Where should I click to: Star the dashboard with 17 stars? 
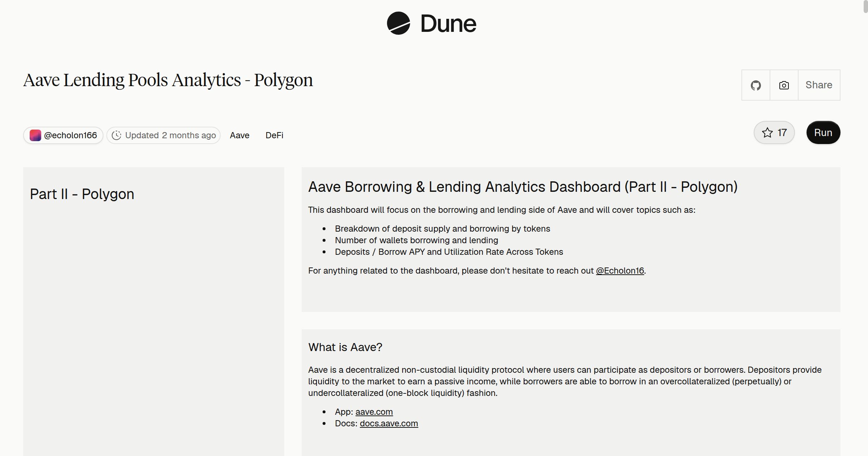point(774,132)
